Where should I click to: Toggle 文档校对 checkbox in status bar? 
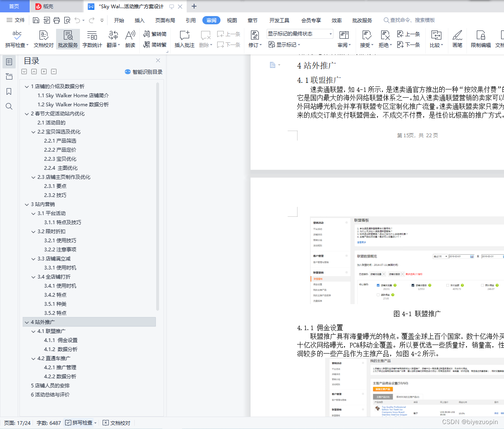(x=106, y=423)
